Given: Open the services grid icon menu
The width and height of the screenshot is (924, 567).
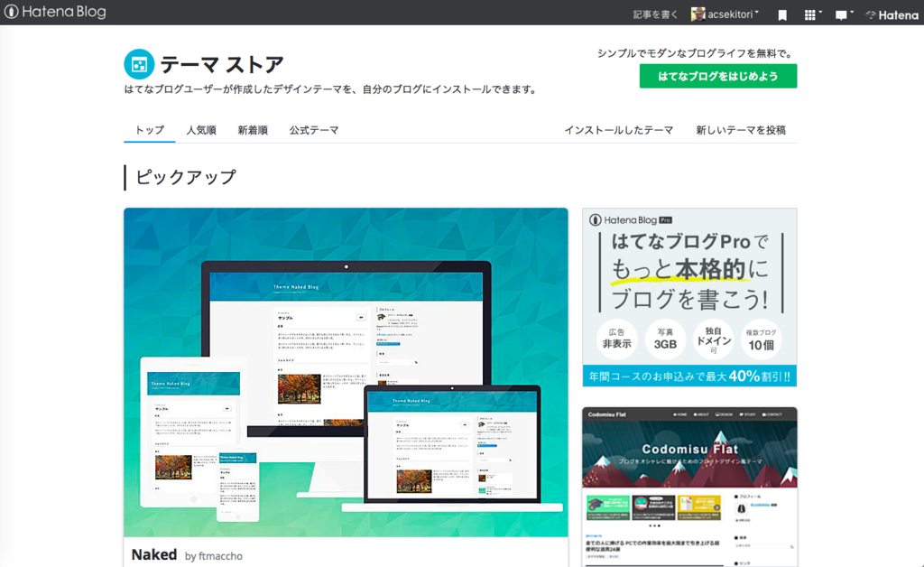Looking at the screenshot, I should coord(813,14).
